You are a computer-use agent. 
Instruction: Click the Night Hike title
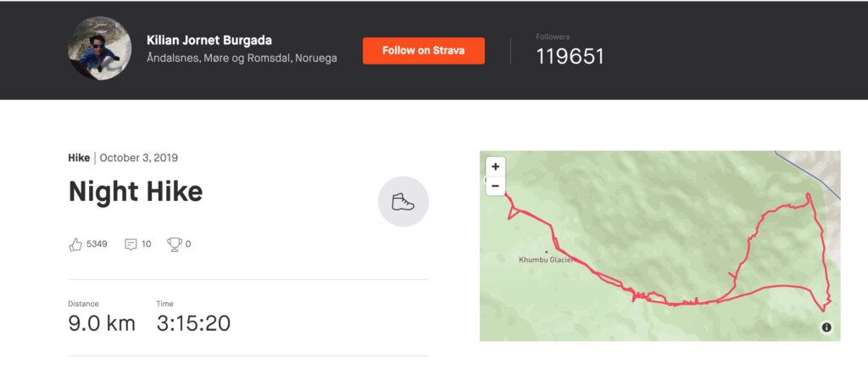click(x=136, y=192)
